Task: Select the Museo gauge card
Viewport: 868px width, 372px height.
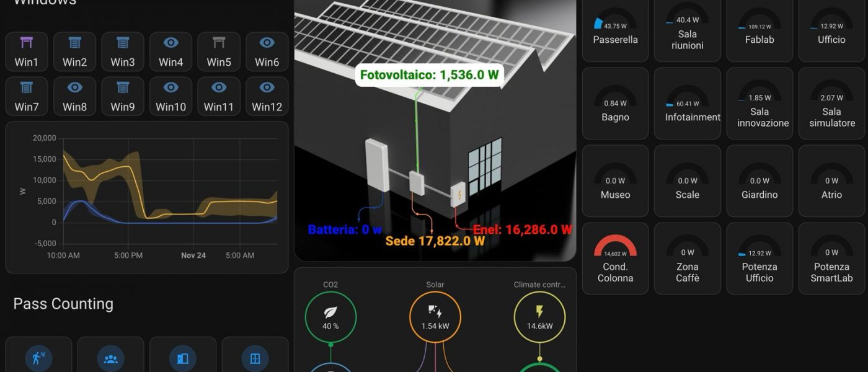Action: [x=615, y=181]
